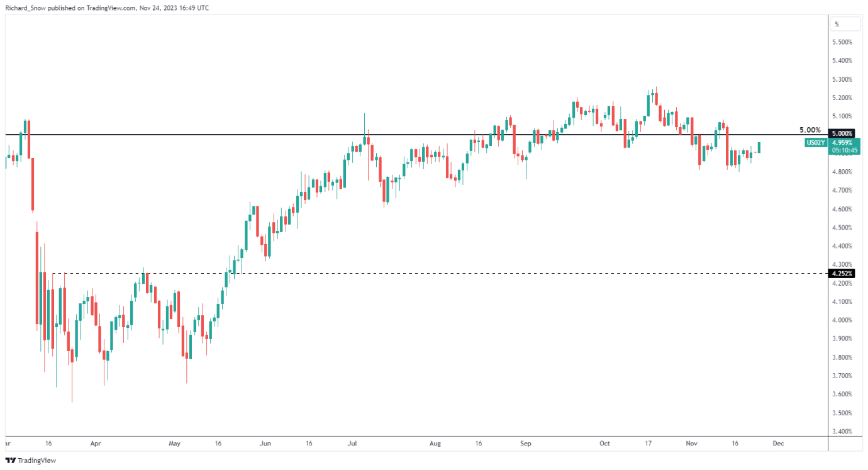Click the US02Y symbol tag
This screenshot has height=470, width=868.
click(x=815, y=143)
